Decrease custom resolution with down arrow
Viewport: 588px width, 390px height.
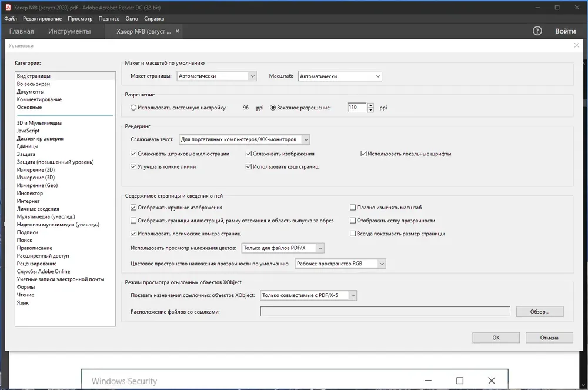coord(370,110)
